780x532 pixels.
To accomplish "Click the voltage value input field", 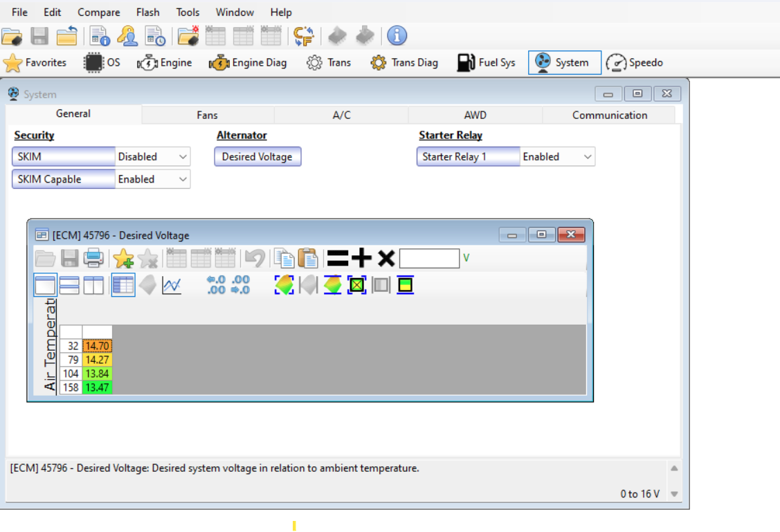I will click(x=429, y=259).
